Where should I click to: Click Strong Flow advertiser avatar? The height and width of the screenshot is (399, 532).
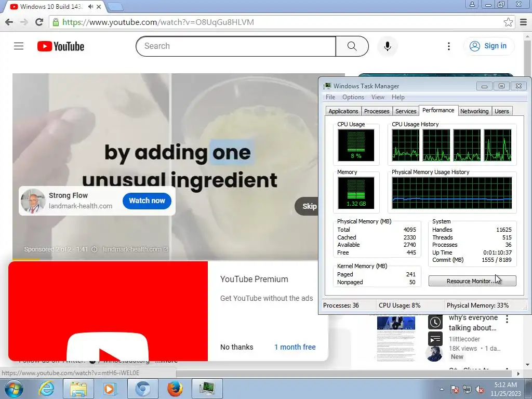pyautogui.click(x=33, y=201)
